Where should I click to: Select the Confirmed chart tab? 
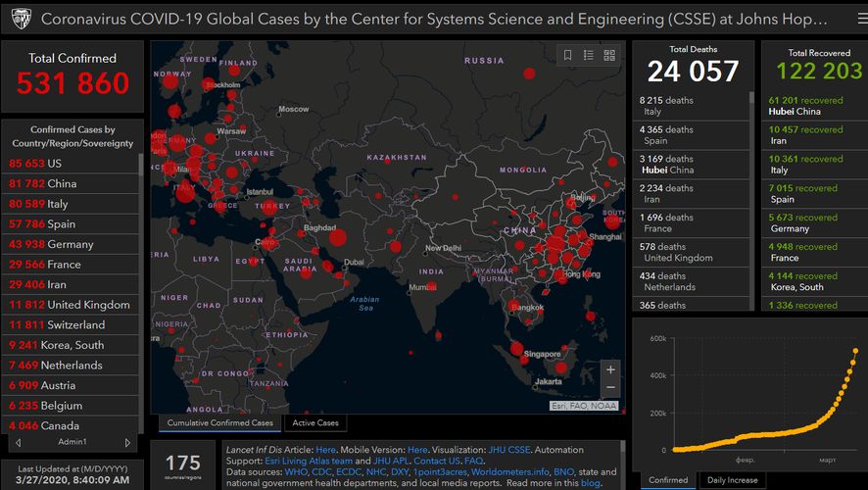click(668, 480)
